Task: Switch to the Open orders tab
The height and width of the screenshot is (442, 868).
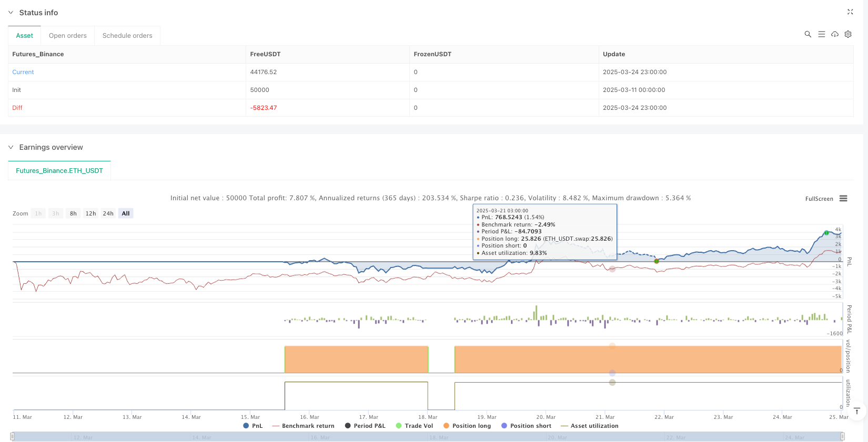Action: tap(67, 36)
